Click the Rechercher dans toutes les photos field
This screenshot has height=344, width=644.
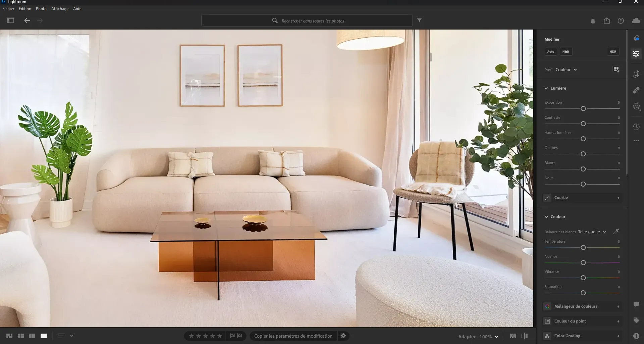point(312,21)
